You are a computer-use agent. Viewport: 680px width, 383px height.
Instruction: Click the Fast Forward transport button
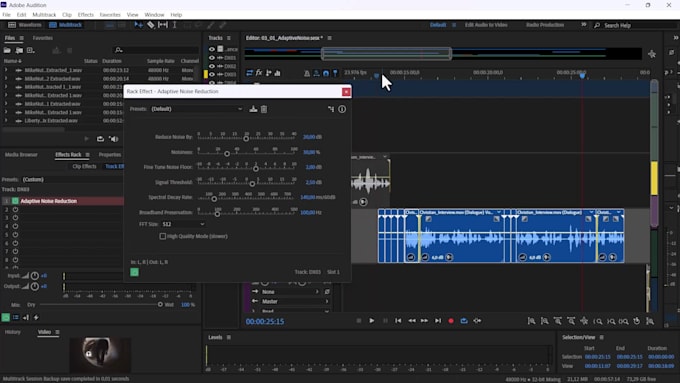[x=425, y=321]
